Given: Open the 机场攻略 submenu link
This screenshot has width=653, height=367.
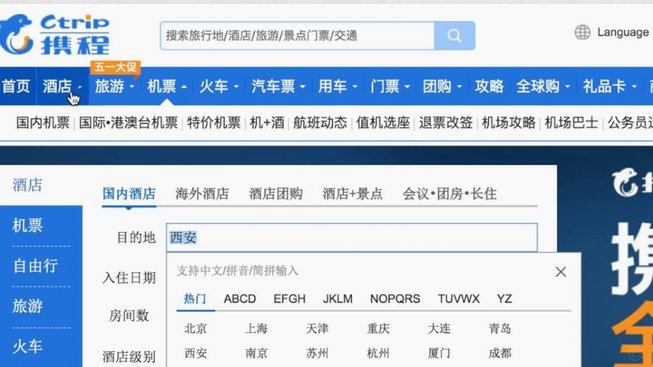Looking at the screenshot, I should [x=508, y=123].
